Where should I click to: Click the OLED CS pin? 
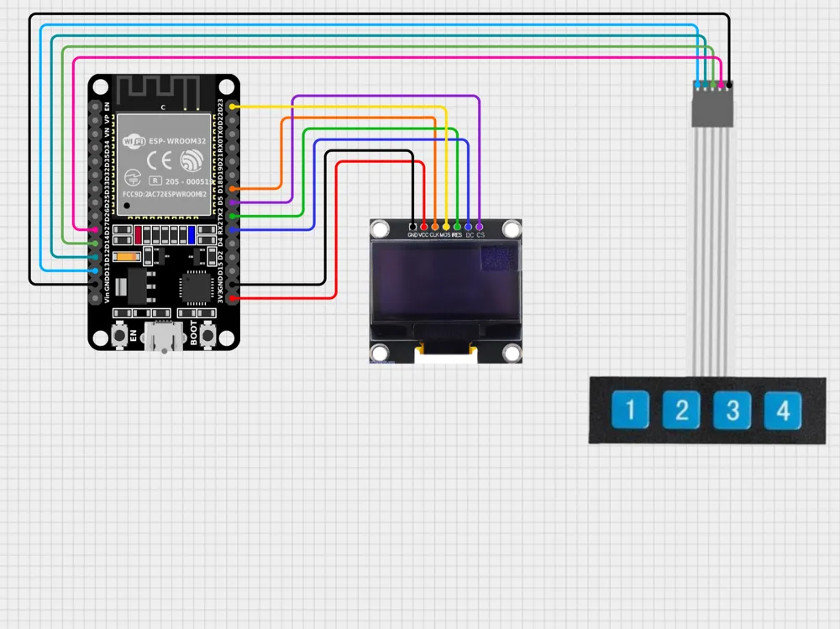[x=480, y=227]
